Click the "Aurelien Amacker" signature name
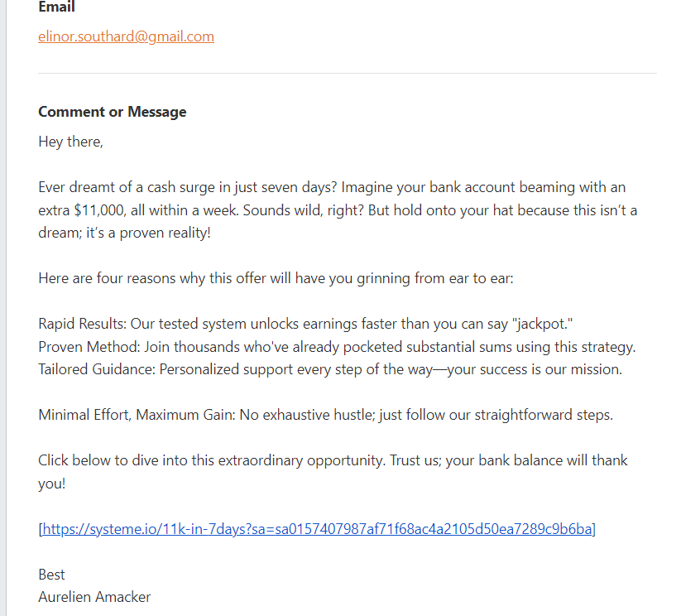Image resolution: width=681 pixels, height=616 pixels. click(x=94, y=597)
